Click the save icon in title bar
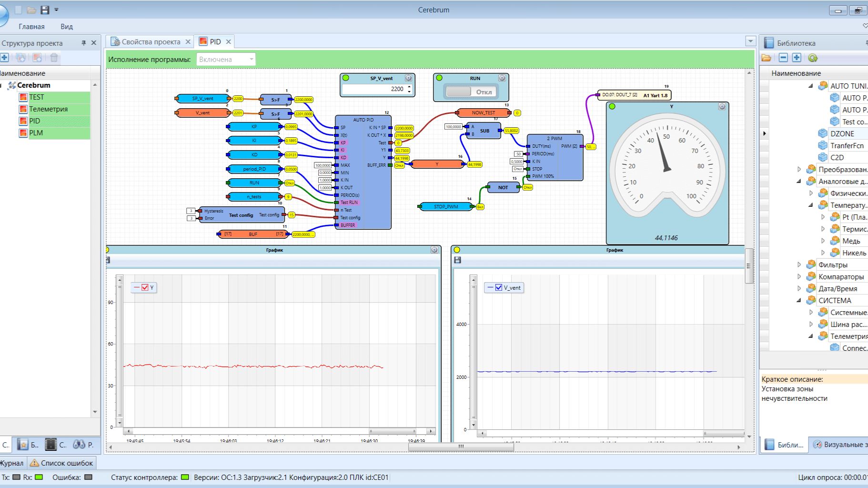The image size is (868, 488). [45, 10]
